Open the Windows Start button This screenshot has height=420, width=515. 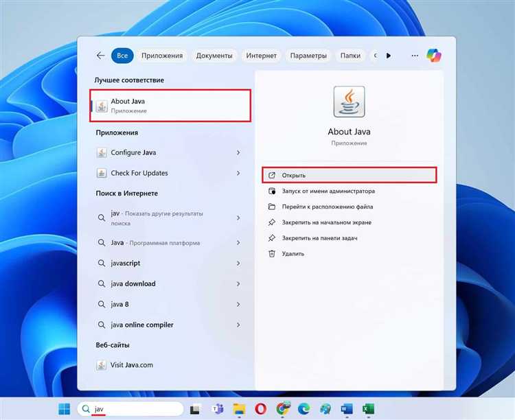[65, 409]
